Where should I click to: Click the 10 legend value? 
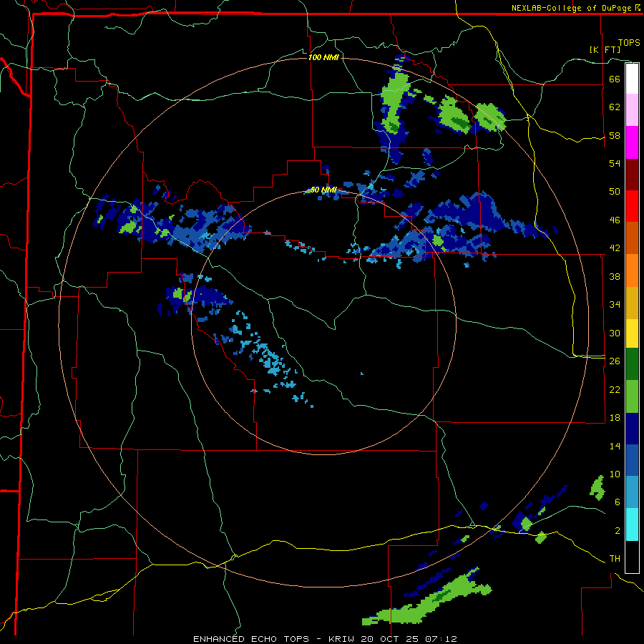[615, 474]
